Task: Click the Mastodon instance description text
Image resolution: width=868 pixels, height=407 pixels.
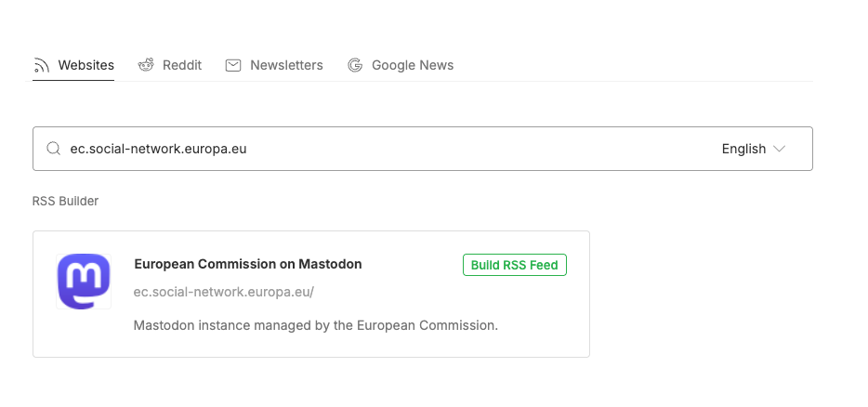Action: pyautogui.click(x=316, y=325)
